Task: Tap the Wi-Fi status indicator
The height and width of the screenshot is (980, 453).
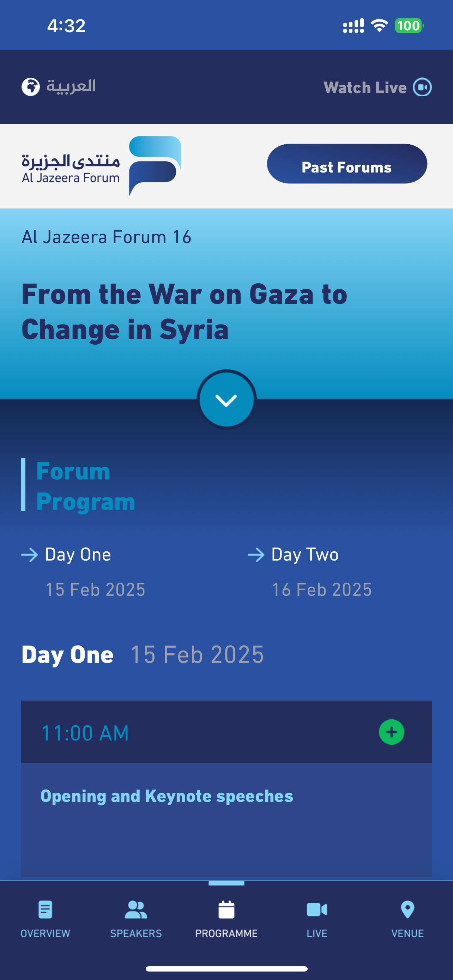Action: 379,25
